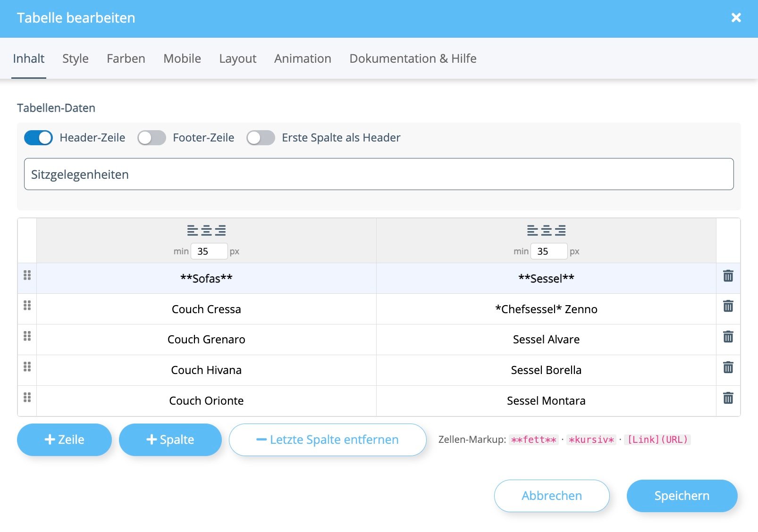This screenshot has width=758, height=532.
Task: Select the Sessel Borella cell
Action: [546, 370]
